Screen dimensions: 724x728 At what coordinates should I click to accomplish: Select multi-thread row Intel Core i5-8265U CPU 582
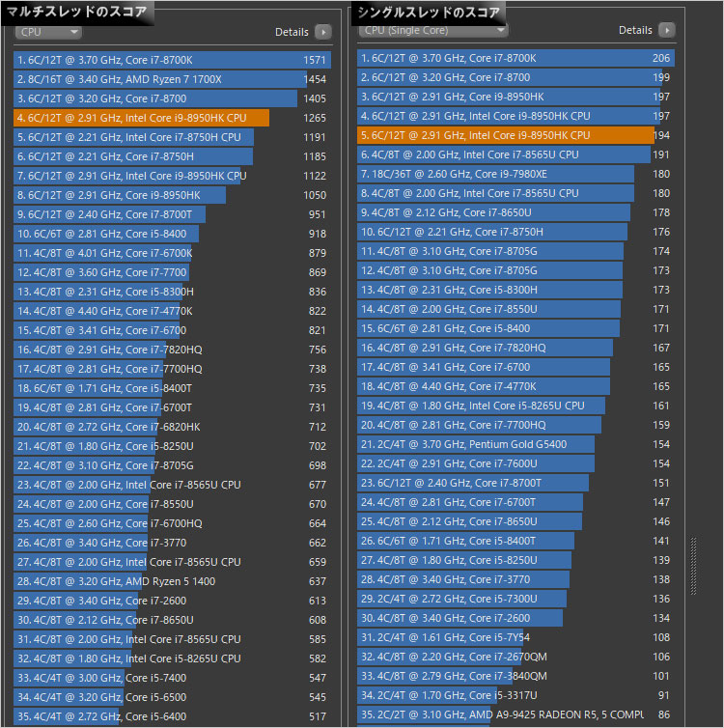(x=172, y=658)
